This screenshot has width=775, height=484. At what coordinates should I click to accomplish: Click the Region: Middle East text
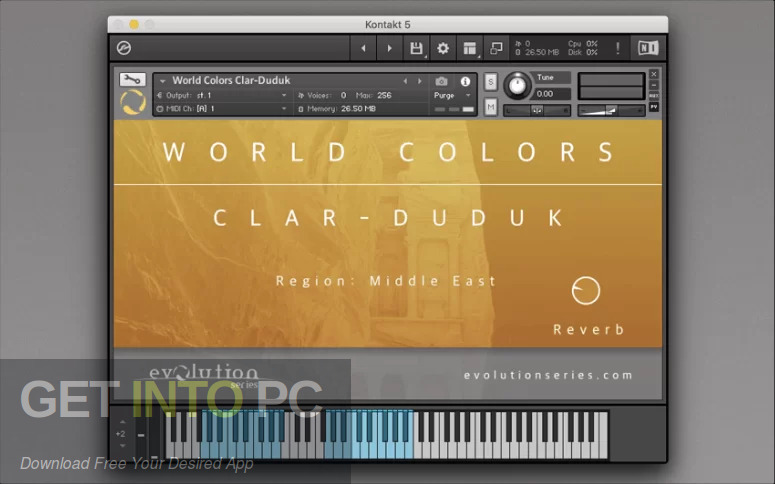386,281
